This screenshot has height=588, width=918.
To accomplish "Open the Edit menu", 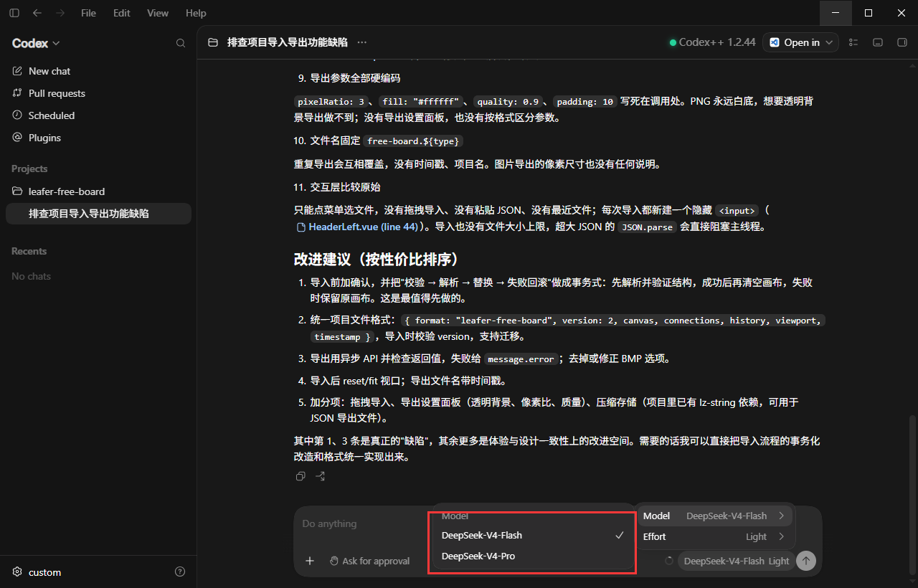I will point(121,13).
